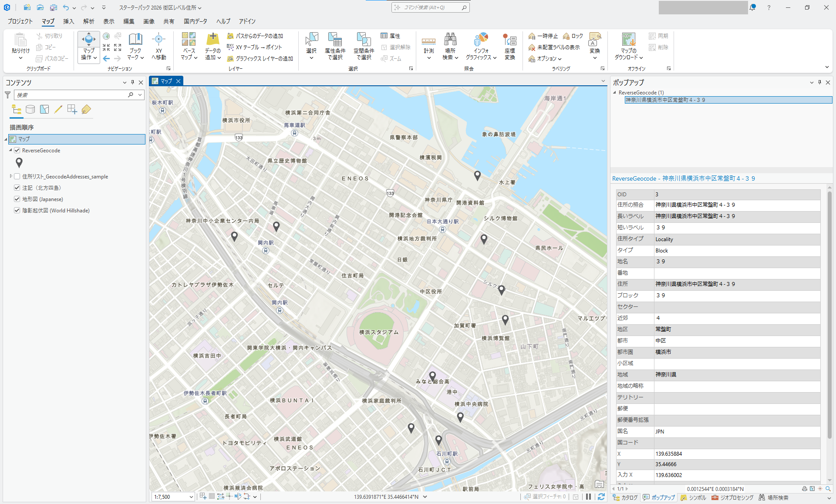The width and height of the screenshot is (836, 504).
Task: Click the Measure (計測) tool icon
Action: (x=428, y=41)
